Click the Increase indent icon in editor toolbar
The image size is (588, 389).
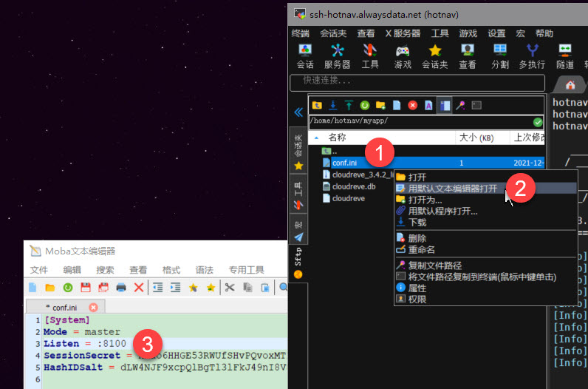[x=175, y=288]
